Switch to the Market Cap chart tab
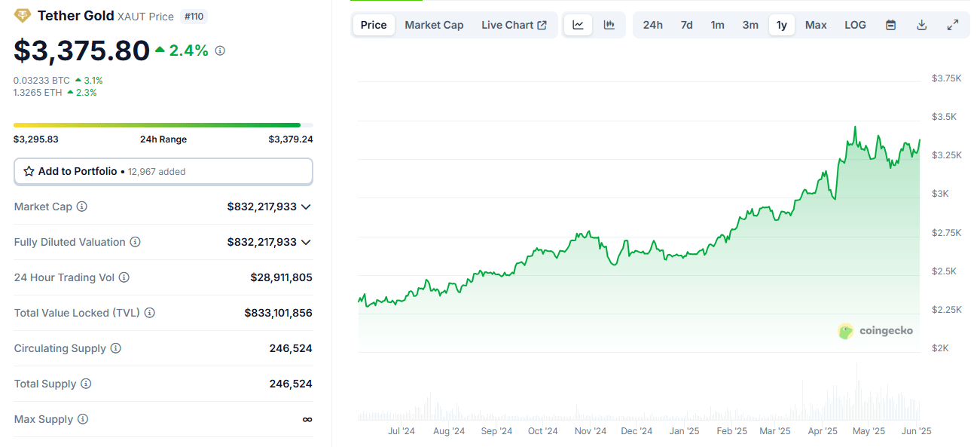Image resolution: width=980 pixels, height=447 pixels. coord(434,25)
